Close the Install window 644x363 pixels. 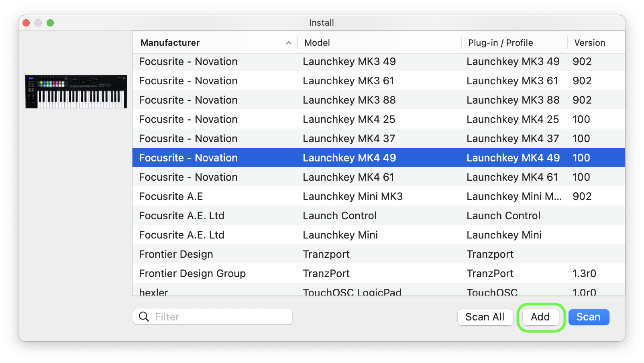(x=26, y=23)
